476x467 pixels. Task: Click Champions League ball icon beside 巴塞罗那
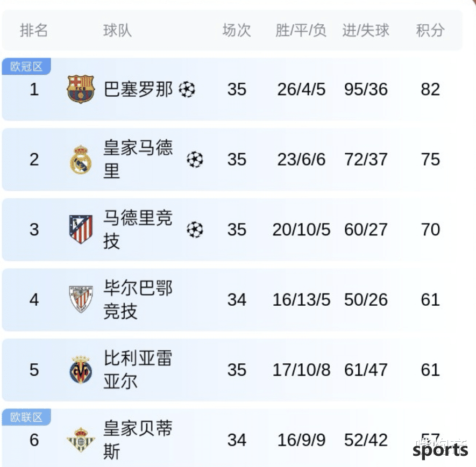point(187,89)
